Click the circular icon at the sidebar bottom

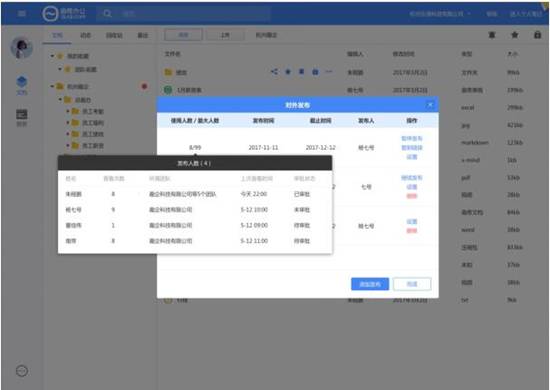[22, 371]
